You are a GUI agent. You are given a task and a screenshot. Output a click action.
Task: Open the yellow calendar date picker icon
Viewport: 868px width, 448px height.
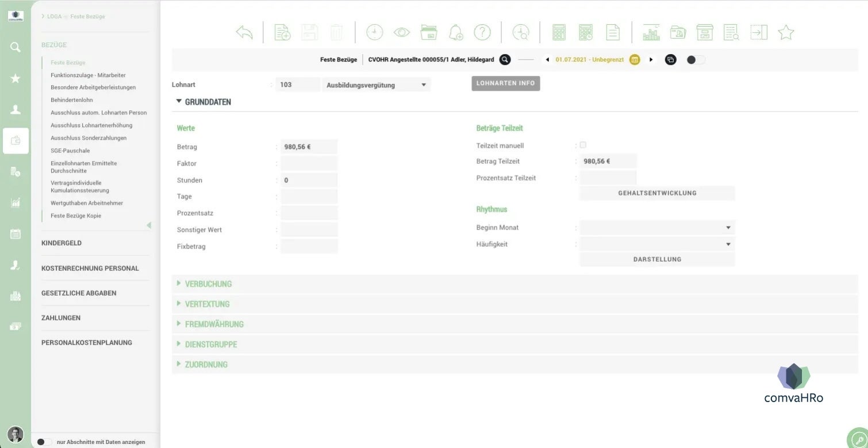click(x=635, y=59)
